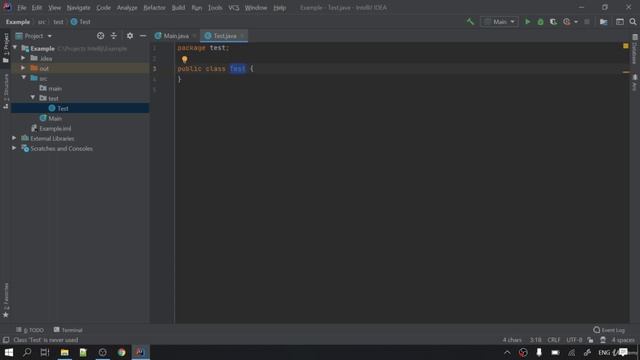
Task: Click the yellow inspection indicator
Action: tap(626, 46)
